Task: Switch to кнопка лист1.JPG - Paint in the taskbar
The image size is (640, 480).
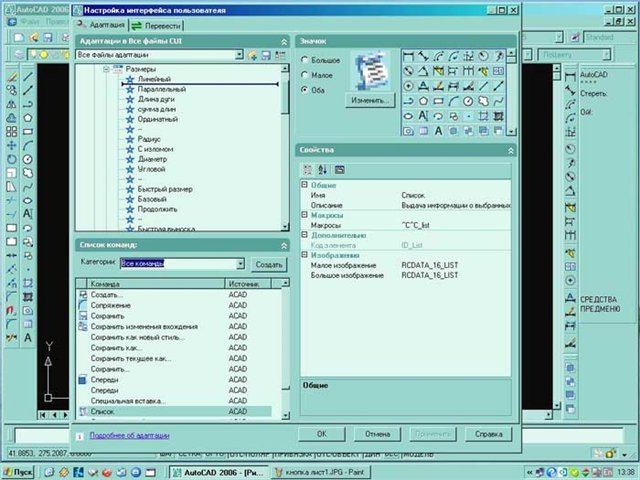Action: [321, 472]
